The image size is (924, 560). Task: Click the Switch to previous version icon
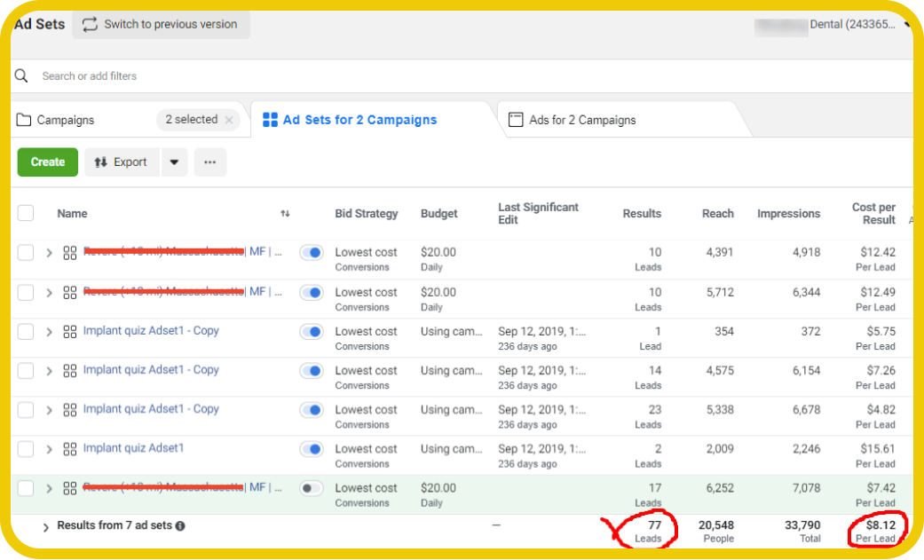point(90,24)
